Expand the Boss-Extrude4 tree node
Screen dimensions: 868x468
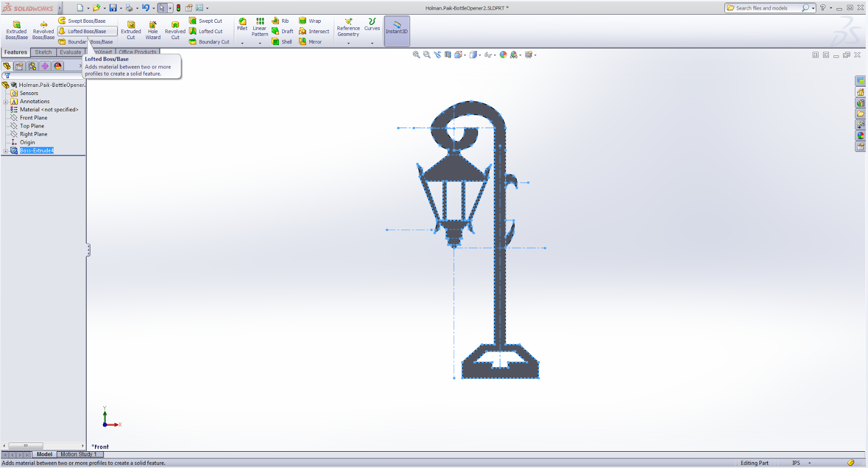click(5, 150)
